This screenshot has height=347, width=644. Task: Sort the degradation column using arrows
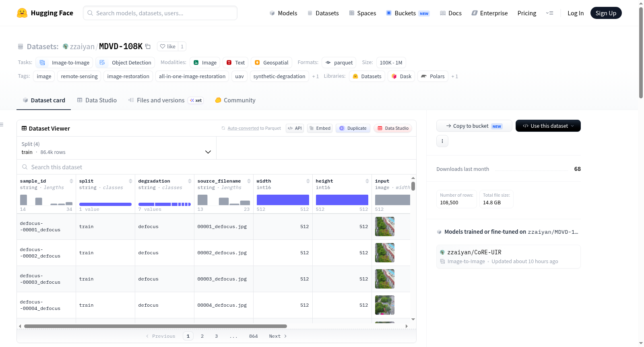tap(190, 181)
